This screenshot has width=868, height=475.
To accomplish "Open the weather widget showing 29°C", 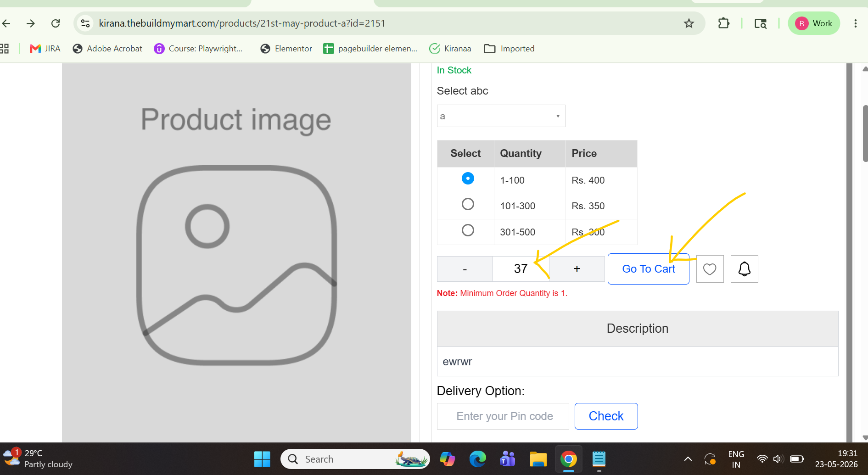I will click(x=38, y=458).
